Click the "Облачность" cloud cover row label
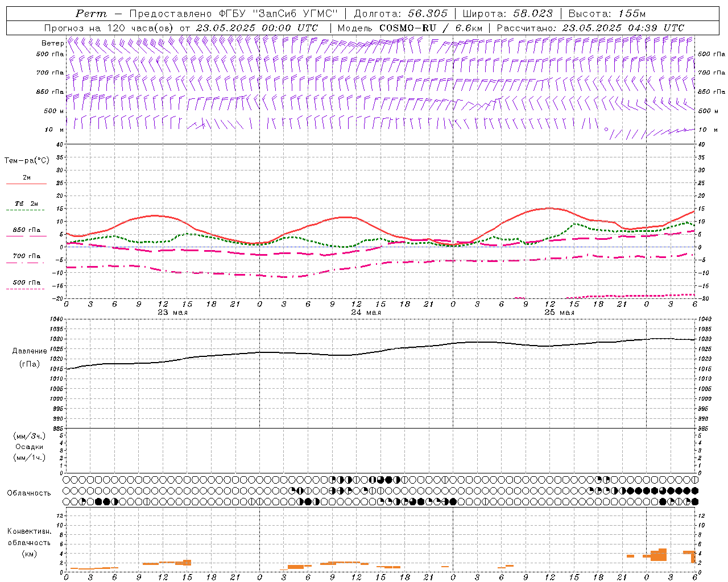The image size is (728, 582). [29, 493]
